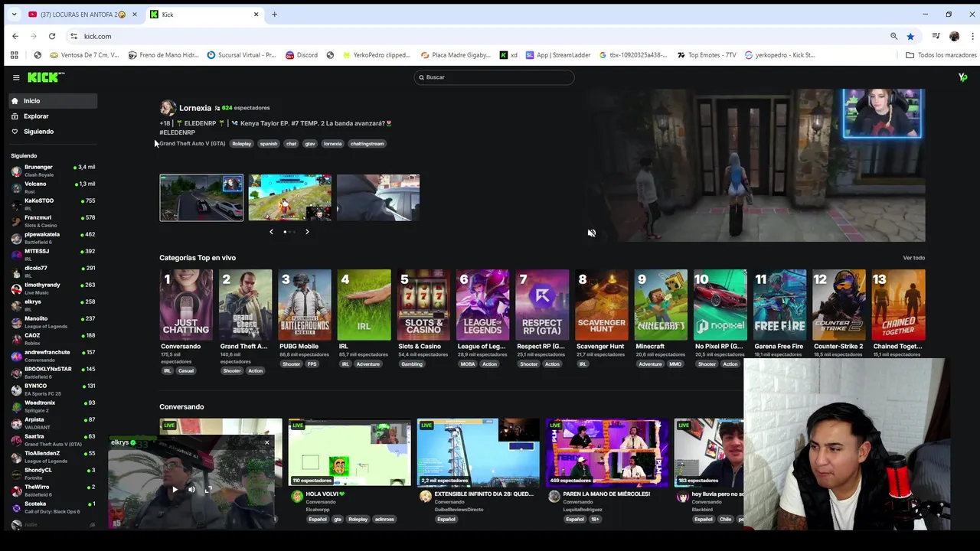Click the chattingstream tag on featured stream
The height and width of the screenshot is (551, 980).
coord(367,144)
